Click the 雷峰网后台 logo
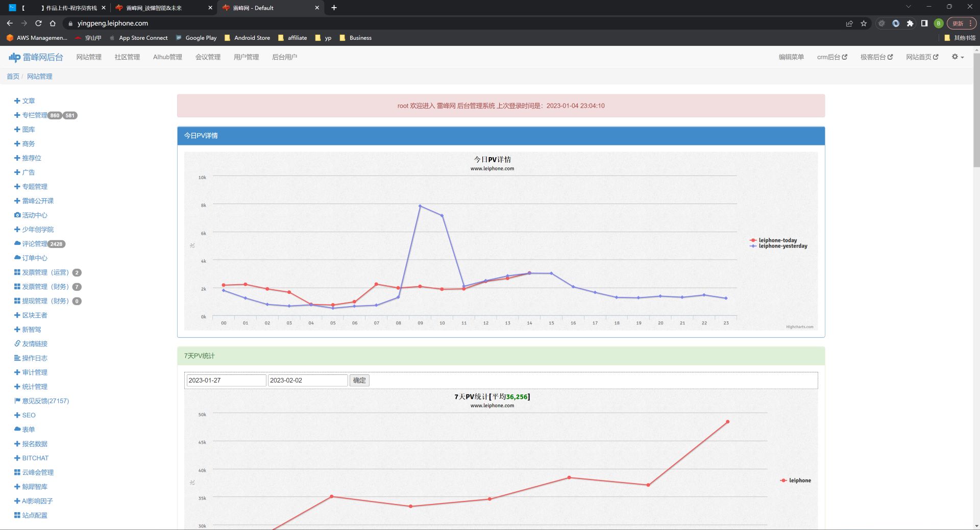This screenshot has height=530, width=980. point(36,57)
